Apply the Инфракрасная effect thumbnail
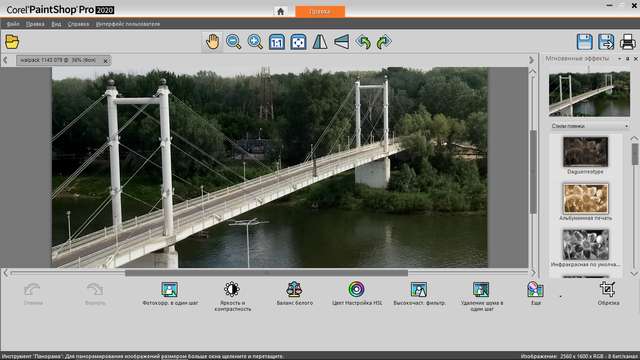The width and height of the screenshot is (640, 360). (x=585, y=245)
